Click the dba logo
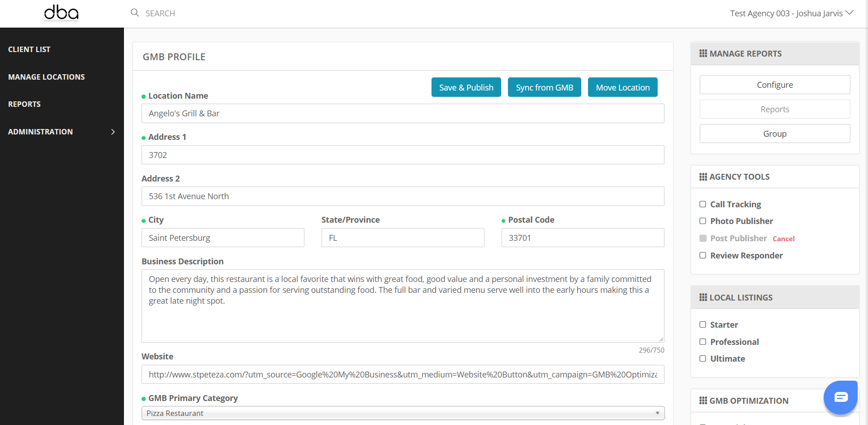Screen dimensions: 868x425 coord(62,13)
